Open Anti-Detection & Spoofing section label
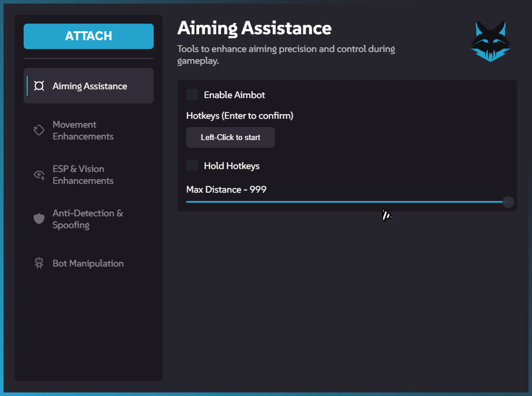The image size is (532, 396). [88, 219]
